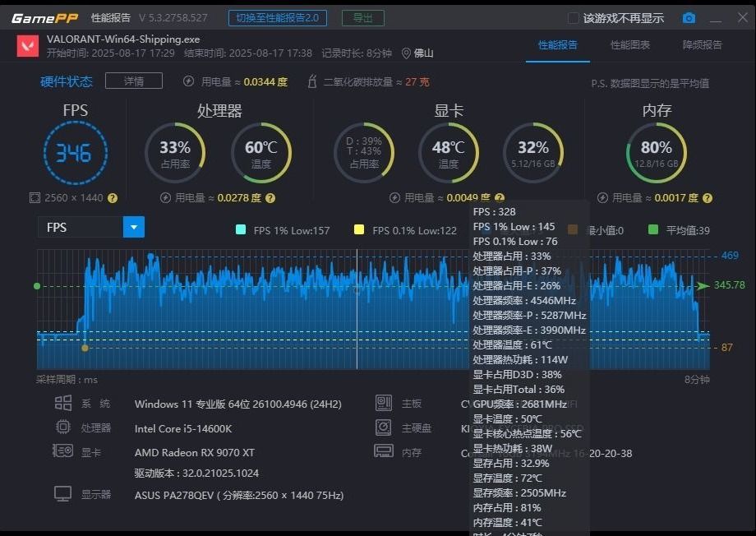Screen dimensions: 756x536
Task: Click the green average marker on the chart
Action: [x=37, y=286]
